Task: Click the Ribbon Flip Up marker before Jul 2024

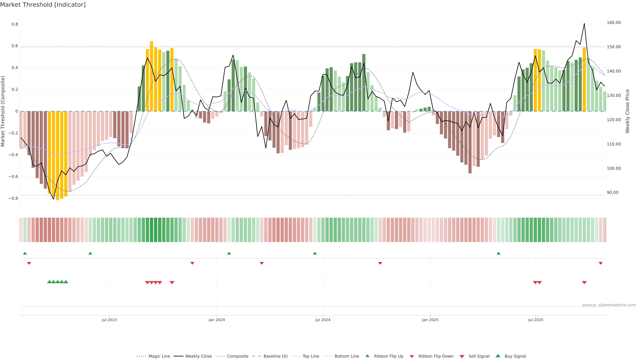Action: (x=315, y=253)
